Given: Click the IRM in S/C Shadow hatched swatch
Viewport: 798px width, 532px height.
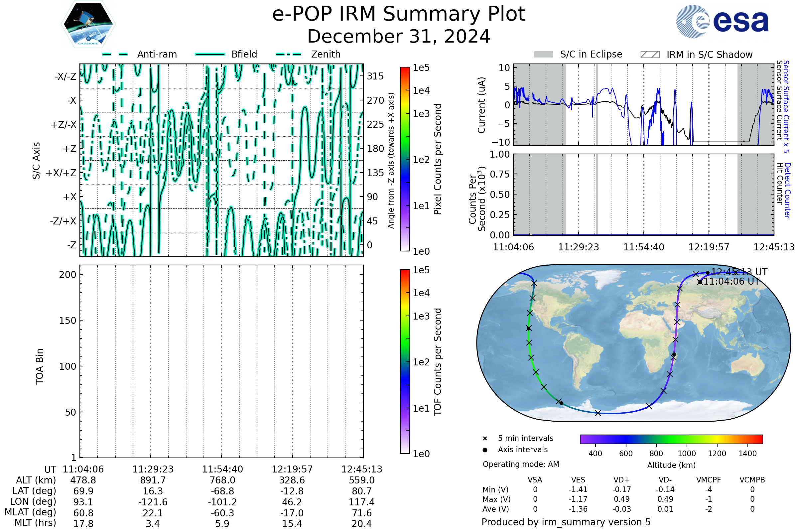Looking at the screenshot, I should coord(650,55).
